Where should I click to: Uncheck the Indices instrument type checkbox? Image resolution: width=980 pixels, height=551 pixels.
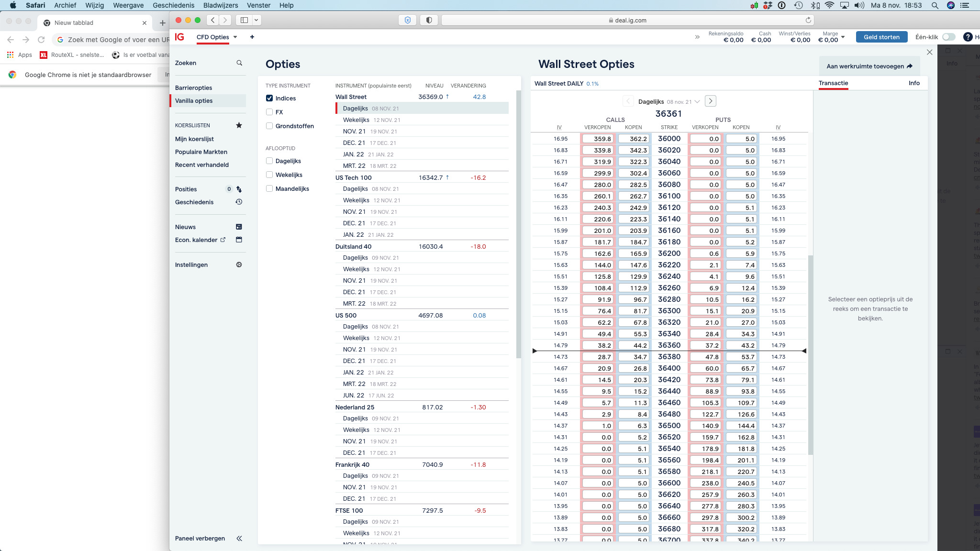[269, 98]
